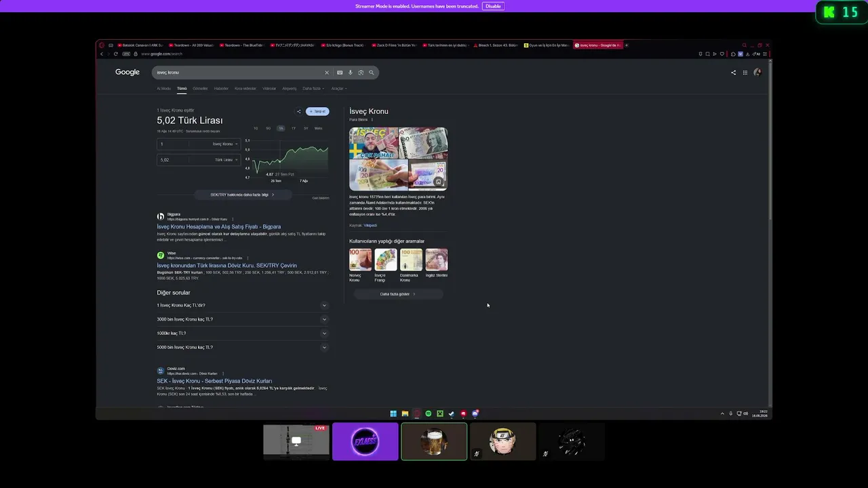Go to Google home via the logo
The width and height of the screenshot is (868, 488).
127,72
